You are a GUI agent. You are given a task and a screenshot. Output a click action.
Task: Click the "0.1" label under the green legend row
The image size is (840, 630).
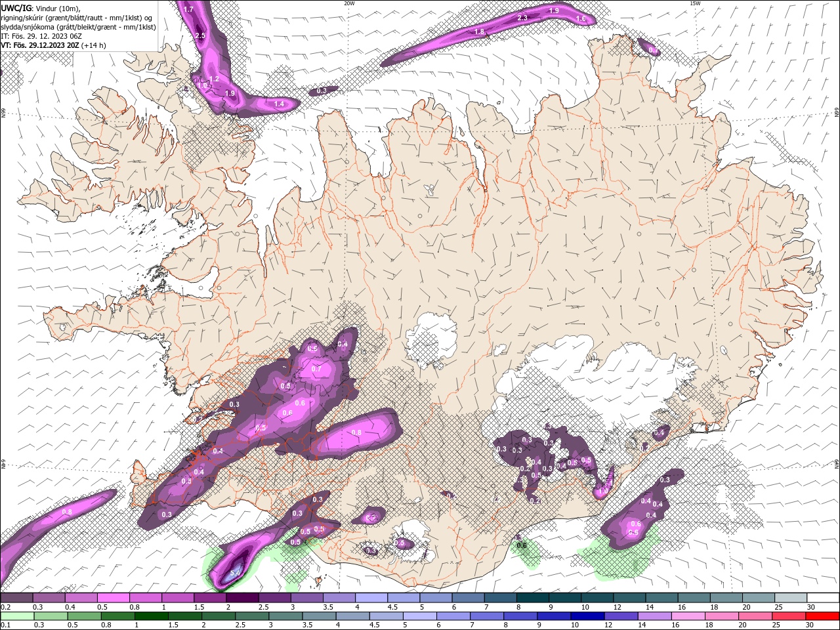[x=6, y=625]
